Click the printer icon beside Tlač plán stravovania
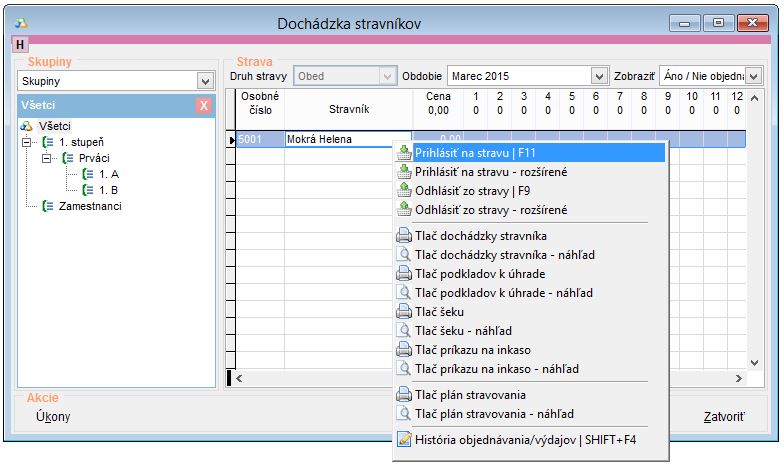The width and height of the screenshot is (784, 467). [403, 395]
